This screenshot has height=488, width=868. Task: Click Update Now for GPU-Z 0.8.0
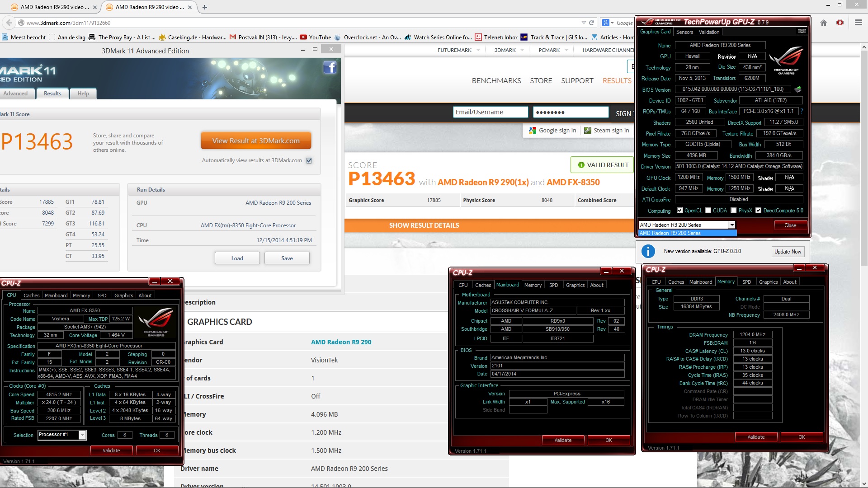[788, 252]
